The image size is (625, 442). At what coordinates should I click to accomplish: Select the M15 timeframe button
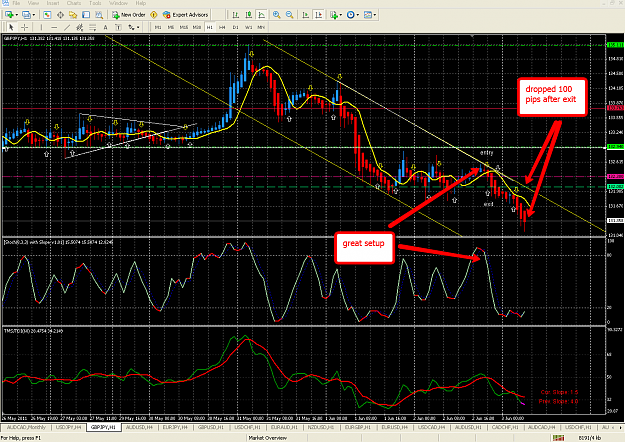pos(184,27)
